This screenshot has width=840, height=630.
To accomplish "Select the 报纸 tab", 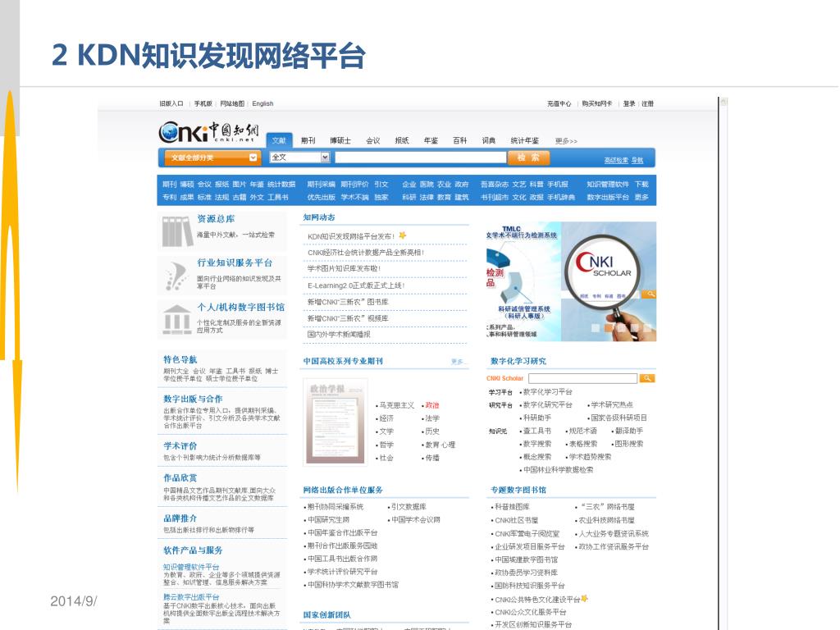I will click(x=402, y=140).
